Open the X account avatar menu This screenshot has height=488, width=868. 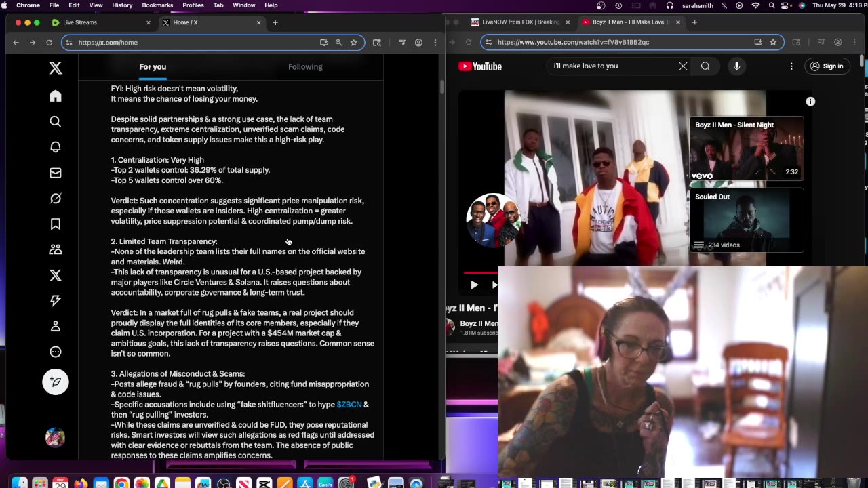[x=56, y=438]
